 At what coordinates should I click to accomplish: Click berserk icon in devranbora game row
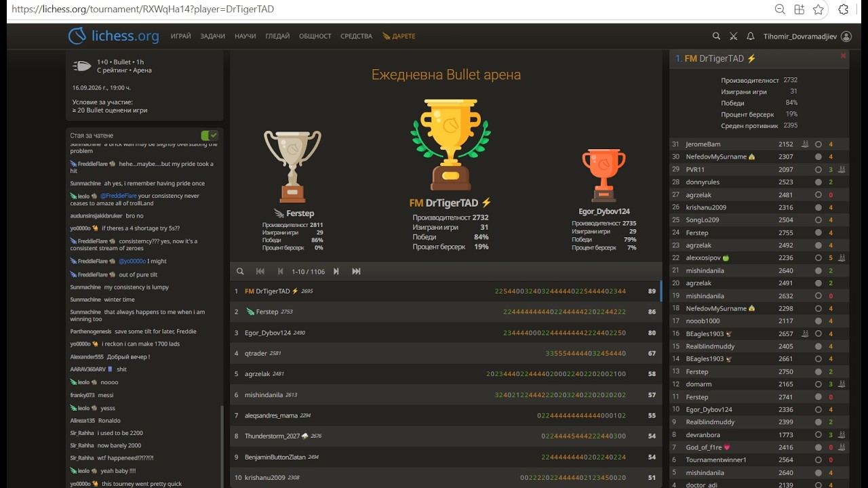point(842,434)
